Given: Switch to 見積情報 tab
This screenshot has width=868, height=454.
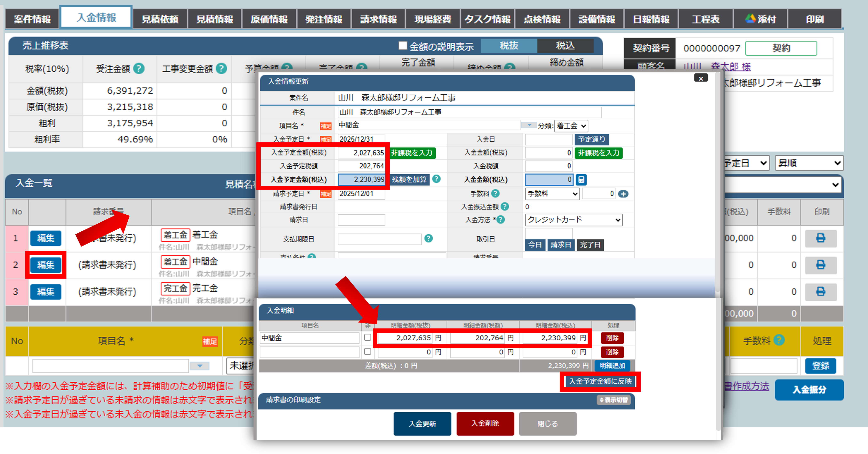Looking at the screenshot, I should [215, 19].
